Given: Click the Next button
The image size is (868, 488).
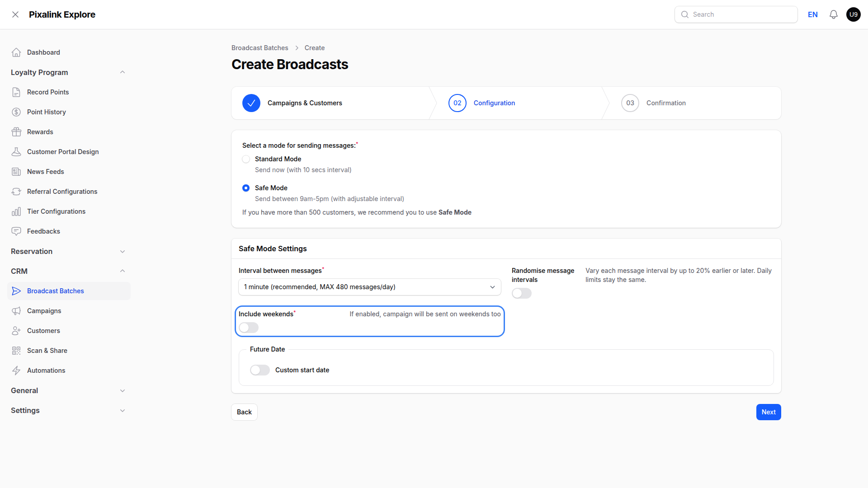Looking at the screenshot, I should pos(769,412).
